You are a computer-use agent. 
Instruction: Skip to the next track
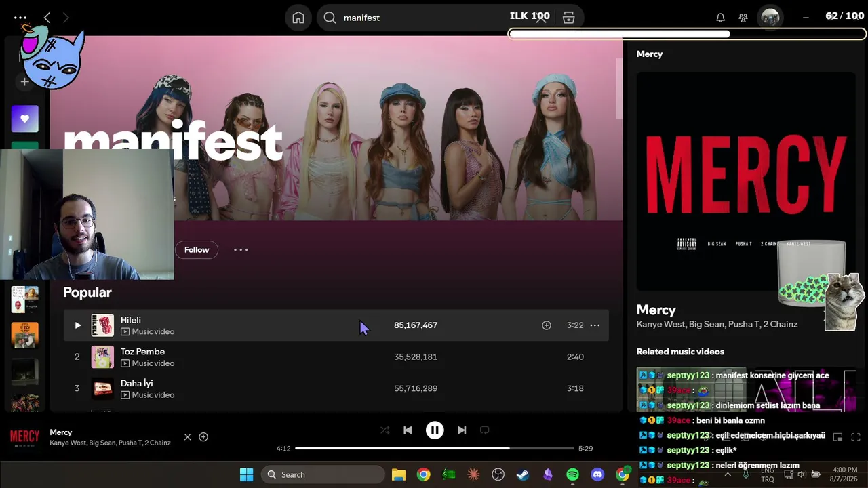point(462,430)
